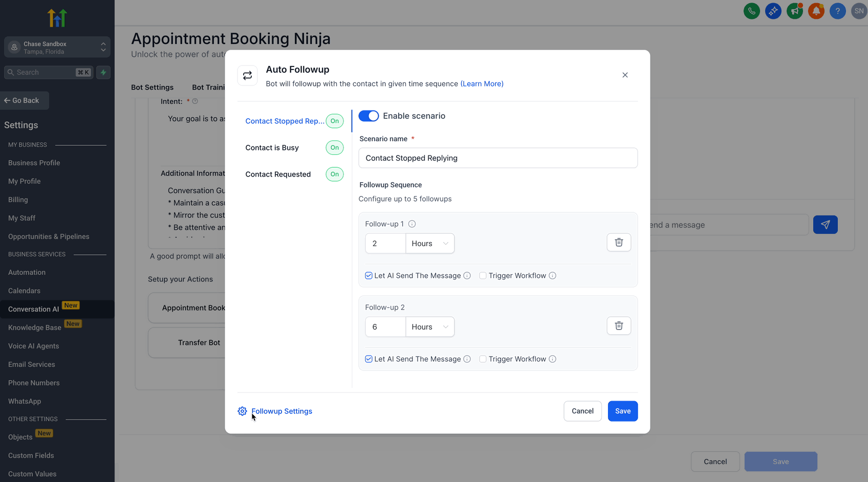The height and width of the screenshot is (482, 868).
Task: Focus the sidebar Search box
Action: pyautogui.click(x=49, y=72)
